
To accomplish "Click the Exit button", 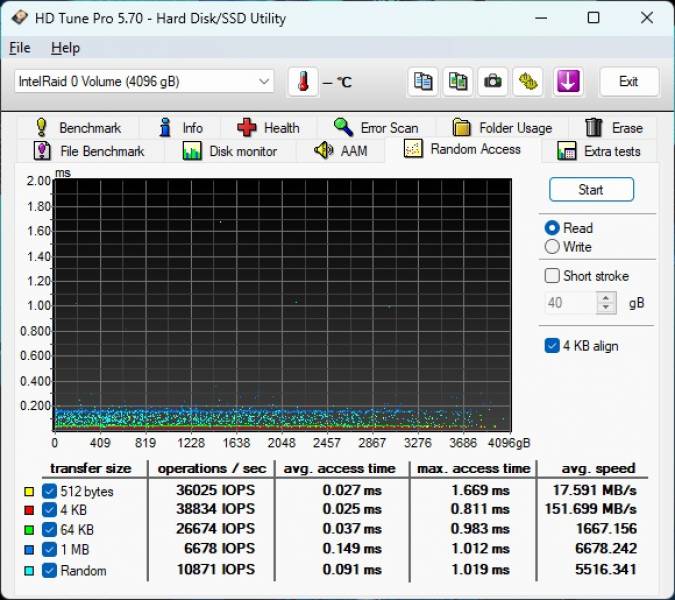I will (629, 81).
